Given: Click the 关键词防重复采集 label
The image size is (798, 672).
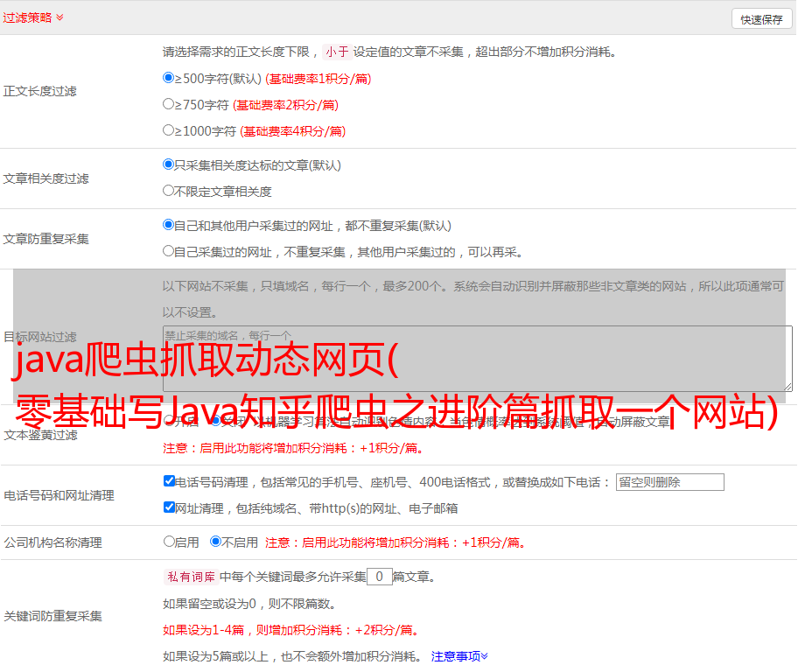Looking at the screenshot, I should pyautogui.click(x=52, y=616).
